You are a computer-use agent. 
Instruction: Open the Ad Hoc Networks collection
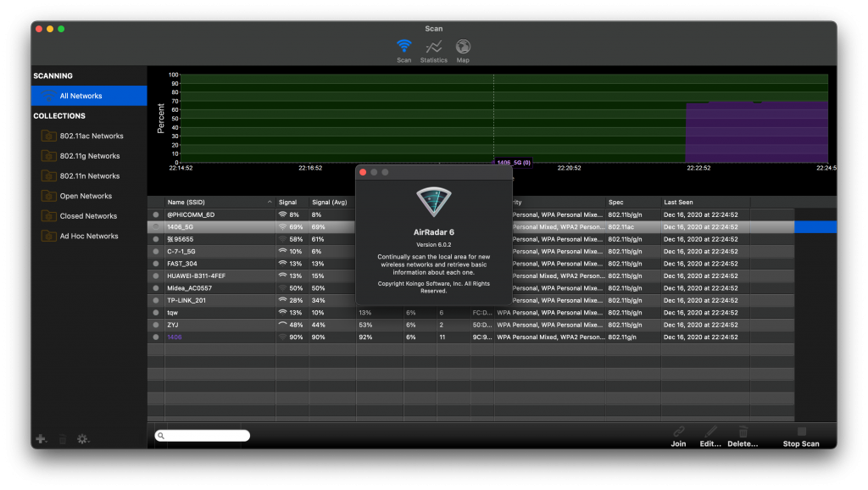click(x=89, y=236)
